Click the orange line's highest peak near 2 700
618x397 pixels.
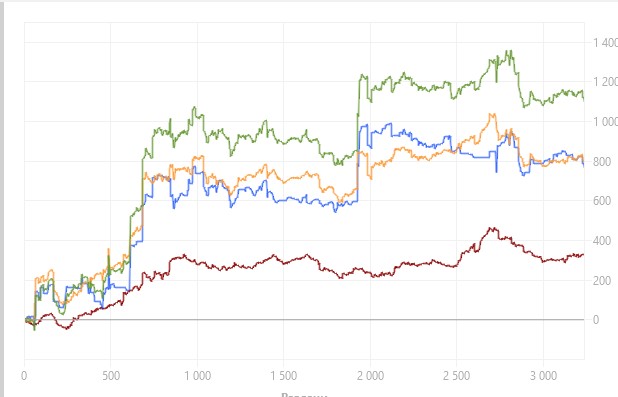(492, 115)
